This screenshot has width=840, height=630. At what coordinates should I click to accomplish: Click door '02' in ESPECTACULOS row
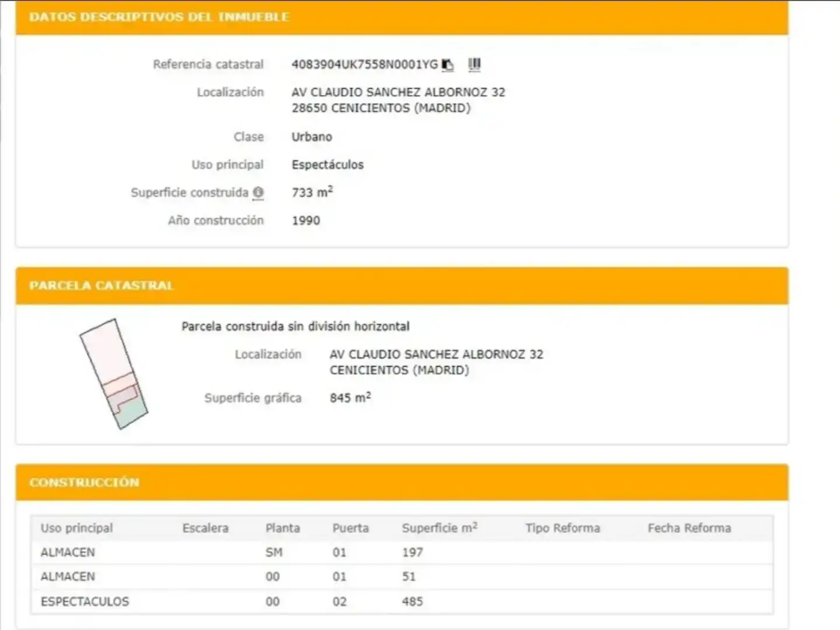tap(339, 601)
